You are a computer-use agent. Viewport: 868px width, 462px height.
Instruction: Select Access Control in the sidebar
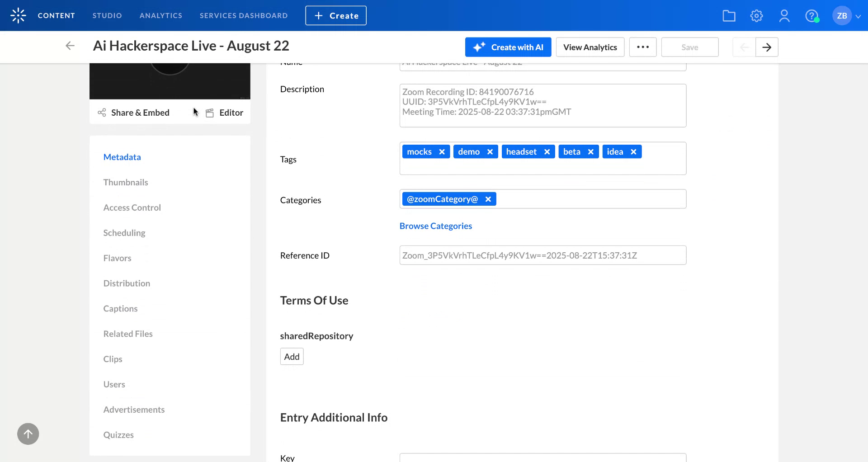[x=132, y=207]
